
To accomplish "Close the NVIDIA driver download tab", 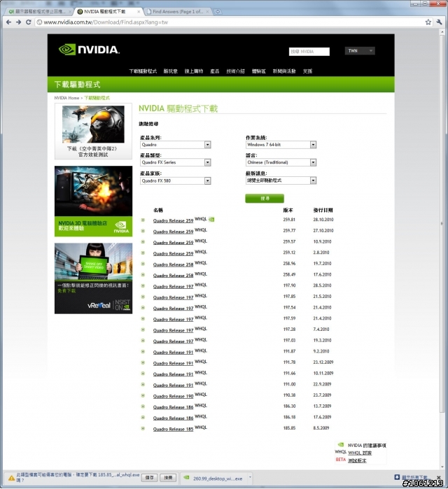I will [139, 11].
